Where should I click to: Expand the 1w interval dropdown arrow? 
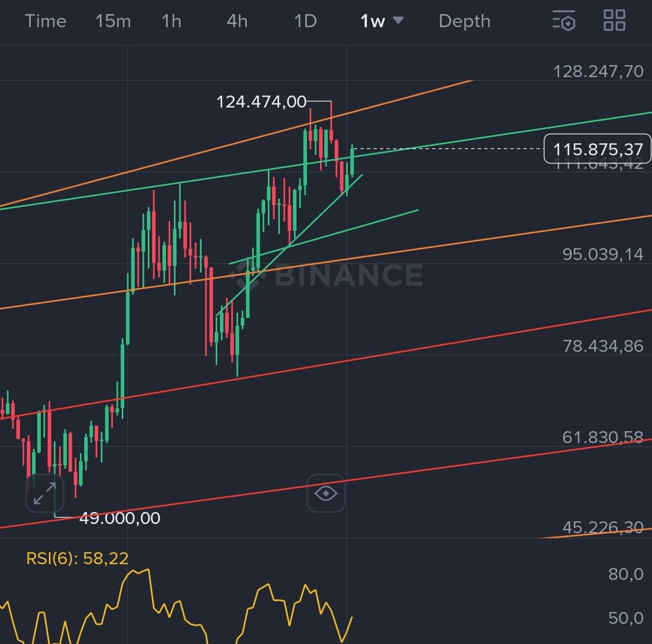coord(398,21)
